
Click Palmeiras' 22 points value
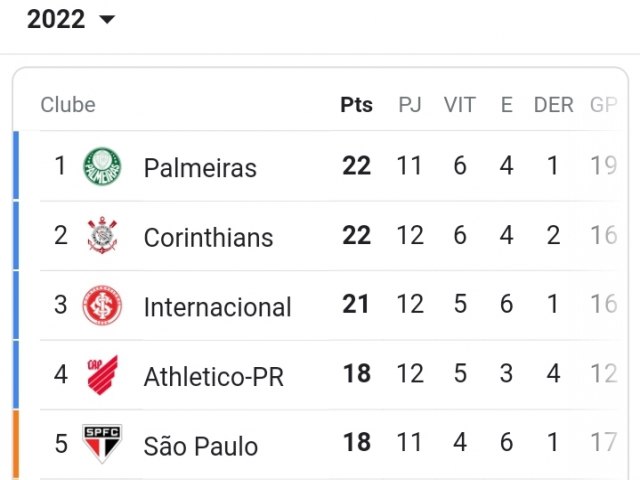click(x=356, y=166)
